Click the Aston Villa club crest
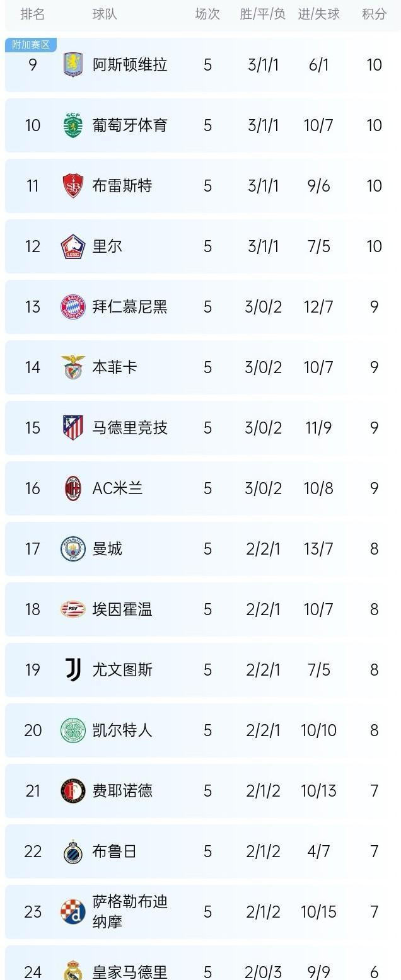This screenshot has height=980, width=401. point(73,65)
